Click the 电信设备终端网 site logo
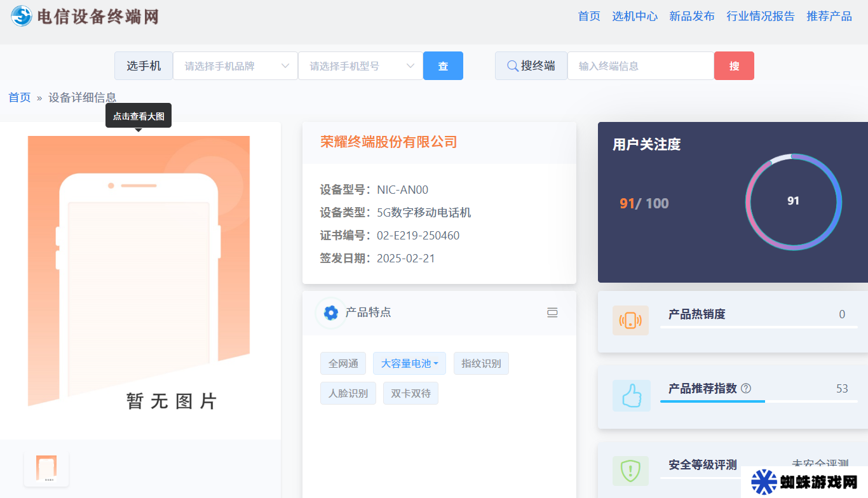The image size is (868, 498). 85,16
